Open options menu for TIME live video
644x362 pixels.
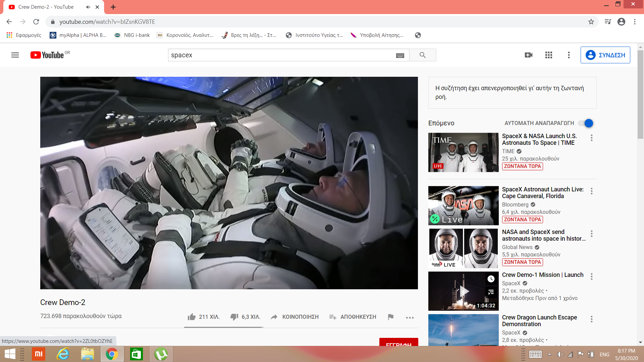(x=591, y=138)
